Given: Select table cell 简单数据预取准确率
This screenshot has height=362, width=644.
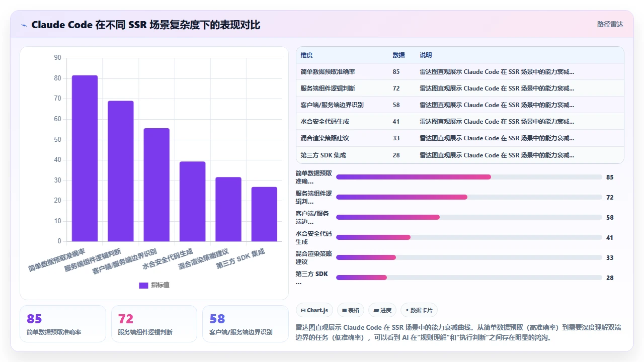Looking at the screenshot, I should [328, 72].
